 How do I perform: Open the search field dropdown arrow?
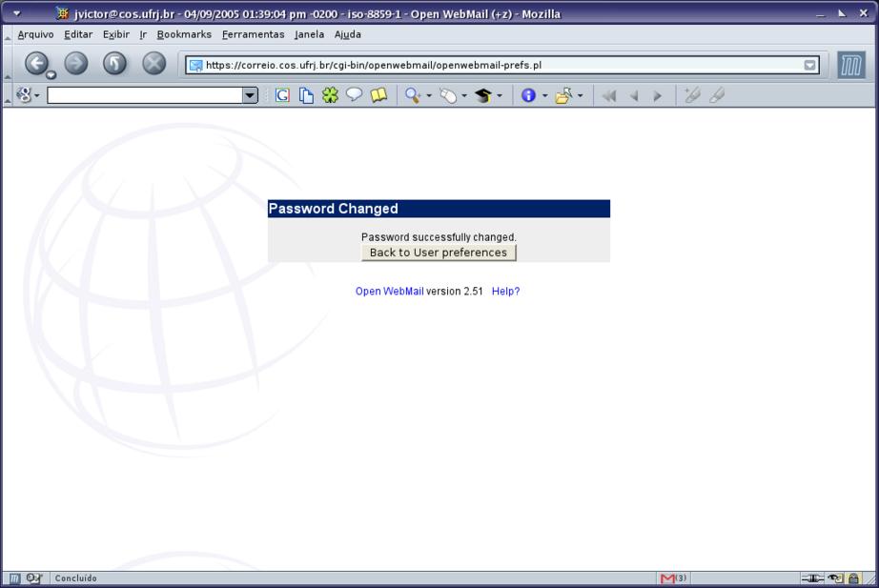coord(251,96)
